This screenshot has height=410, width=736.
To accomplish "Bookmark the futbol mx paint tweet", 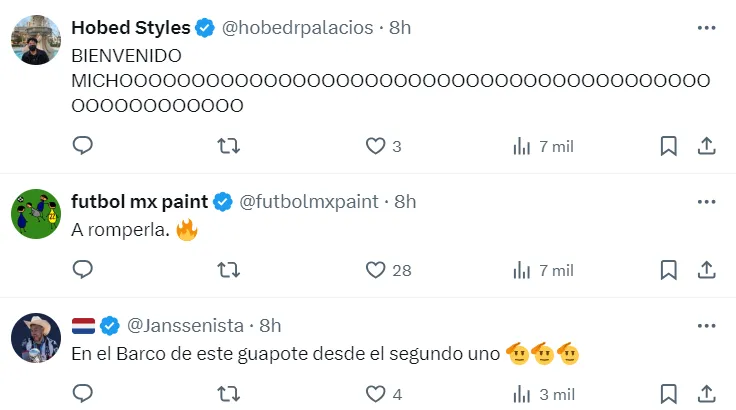I will point(669,270).
